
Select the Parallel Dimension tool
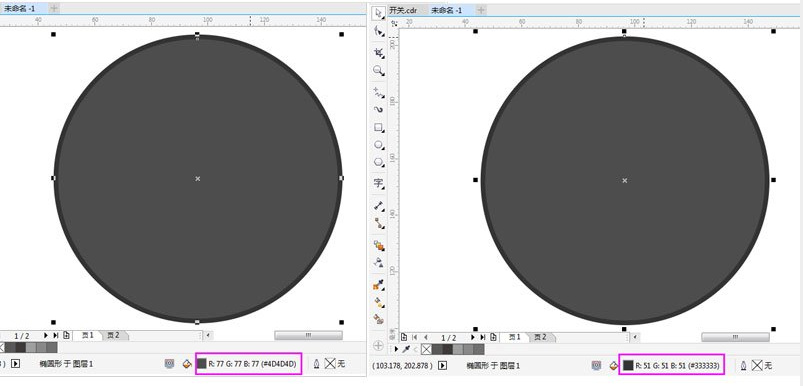click(378, 205)
